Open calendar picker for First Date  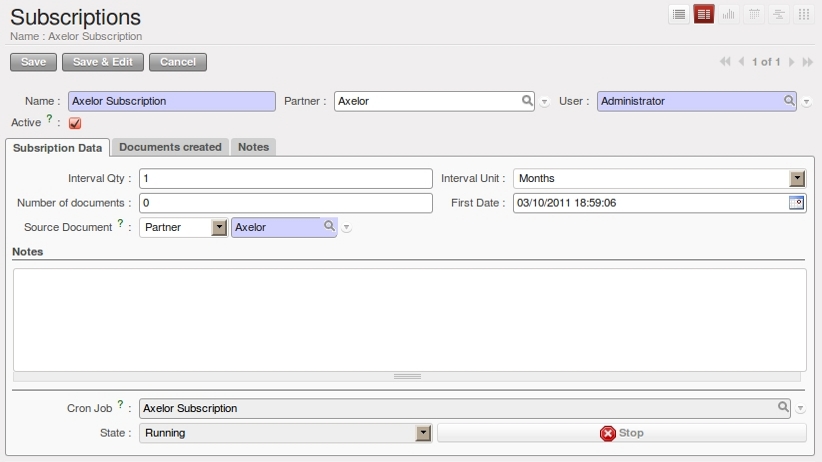[796, 203]
